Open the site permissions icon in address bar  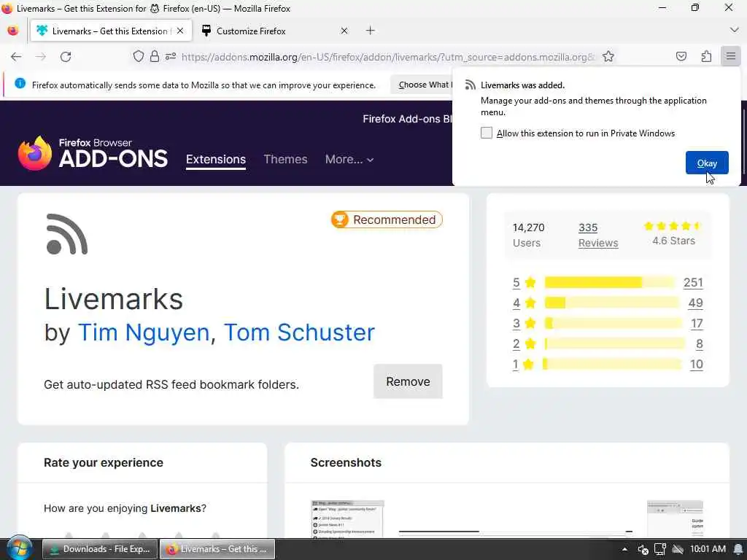[x=171, y=57]
